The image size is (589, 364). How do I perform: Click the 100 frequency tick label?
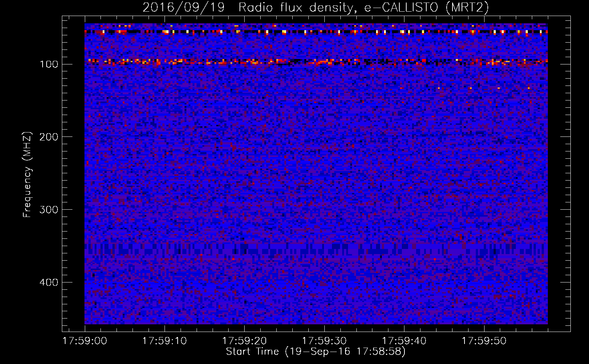click(x=49, y=64)
